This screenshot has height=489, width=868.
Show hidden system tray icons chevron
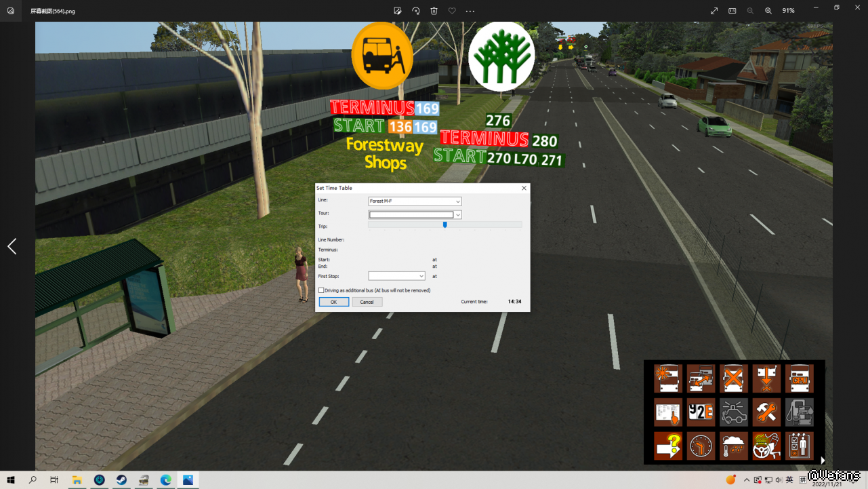747,480
